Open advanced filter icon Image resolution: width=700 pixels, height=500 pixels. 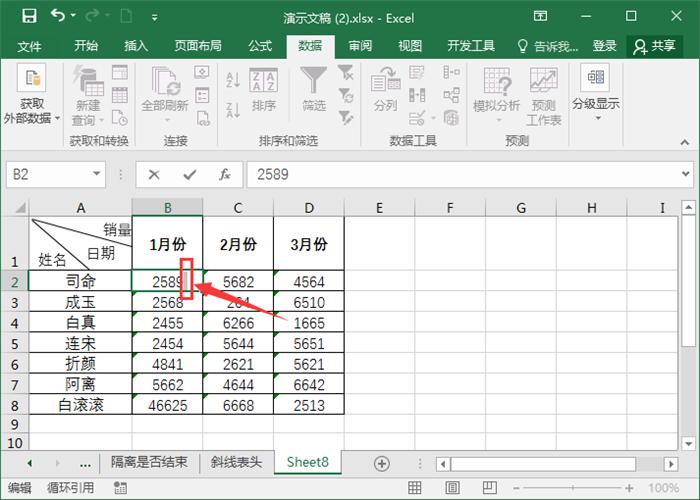point(346,117)
